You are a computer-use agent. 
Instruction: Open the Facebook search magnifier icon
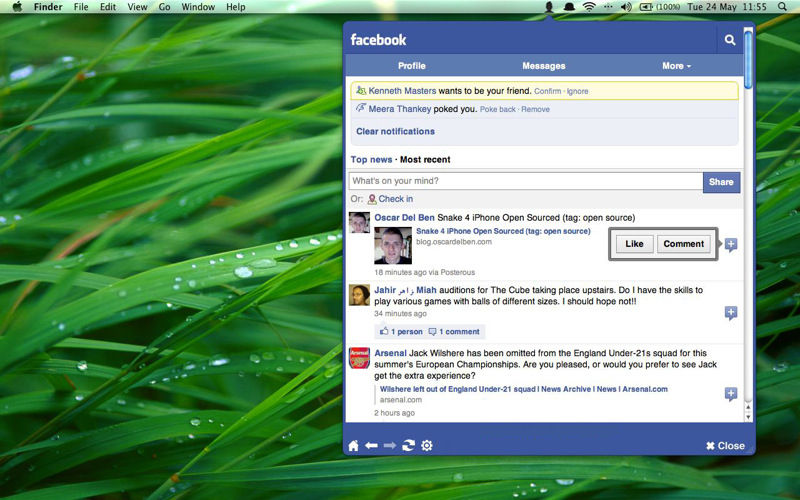(730, 40)
